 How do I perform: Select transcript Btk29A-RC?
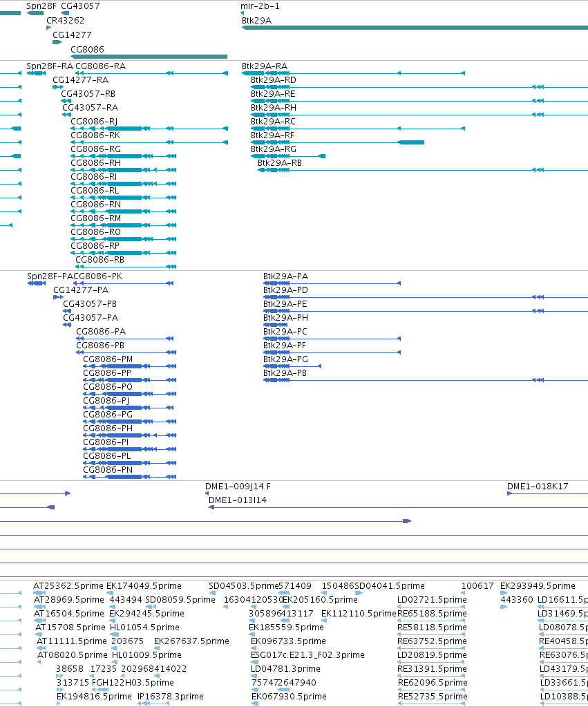[x=273, y=122]
